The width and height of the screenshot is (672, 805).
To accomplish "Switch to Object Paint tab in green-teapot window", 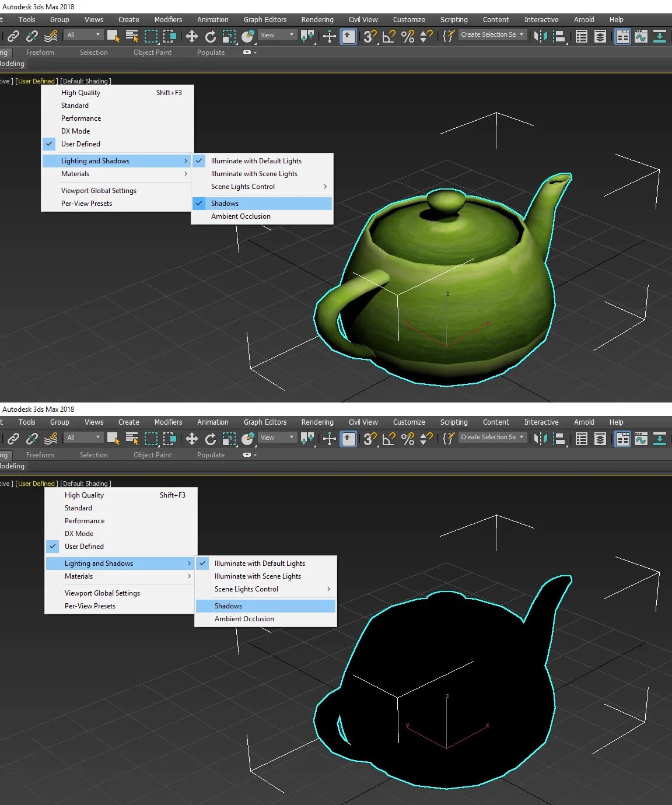I will [152, 52].
